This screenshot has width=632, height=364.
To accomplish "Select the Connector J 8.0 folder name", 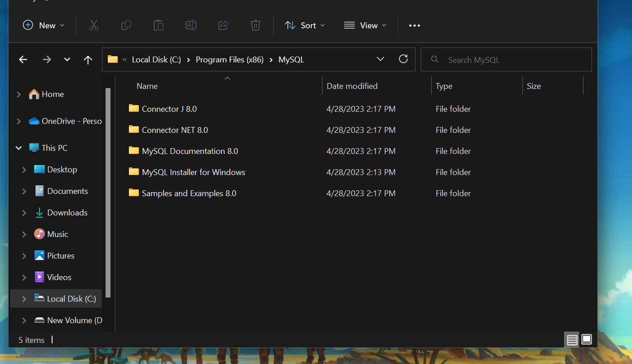I will click(169, 109).
